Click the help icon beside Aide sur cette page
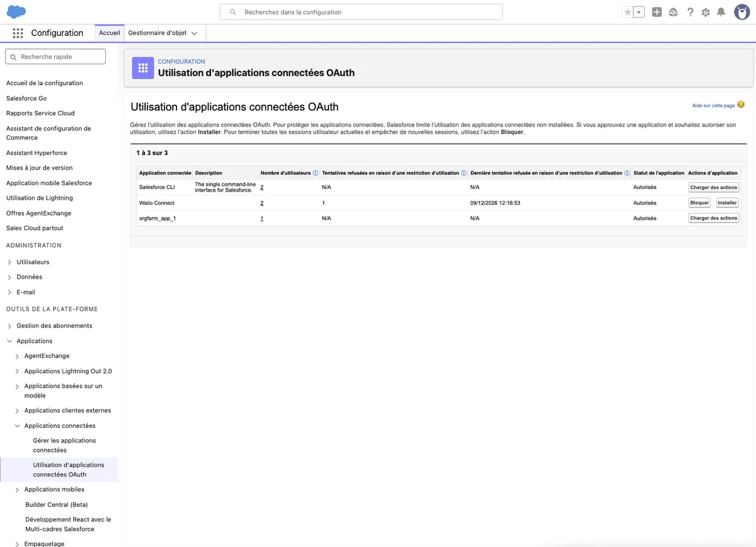The image size is (756, 547). pos(741,105)
